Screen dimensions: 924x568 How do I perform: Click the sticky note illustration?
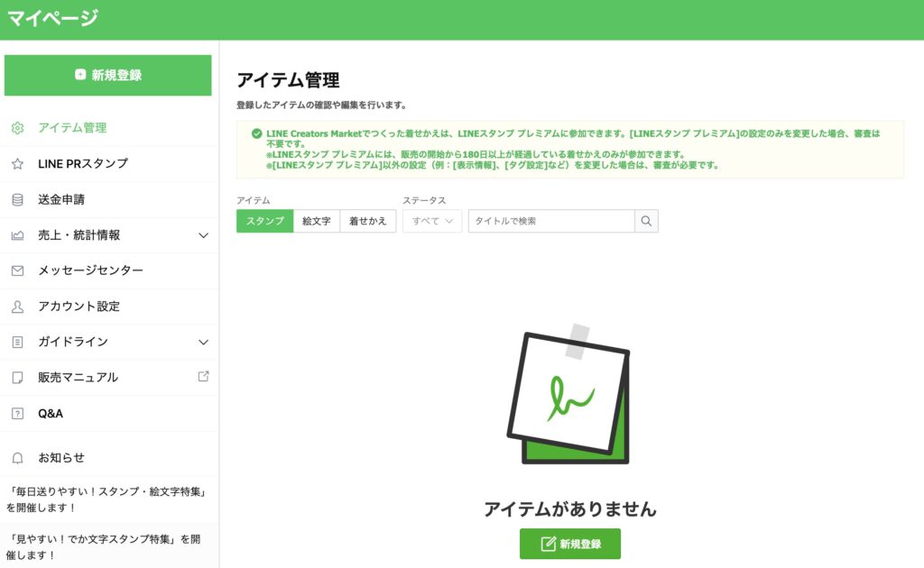[x=569, y=394]
